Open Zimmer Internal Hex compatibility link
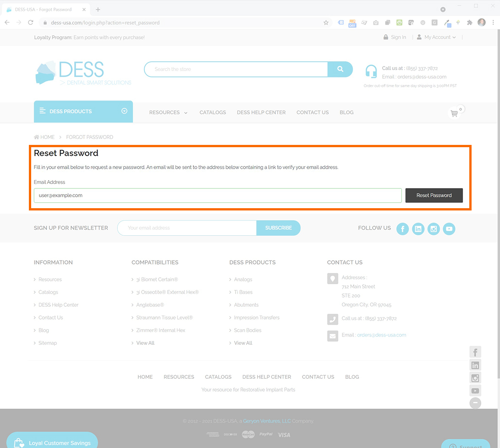The image size is (500, 448). click(x=161, y=330)
